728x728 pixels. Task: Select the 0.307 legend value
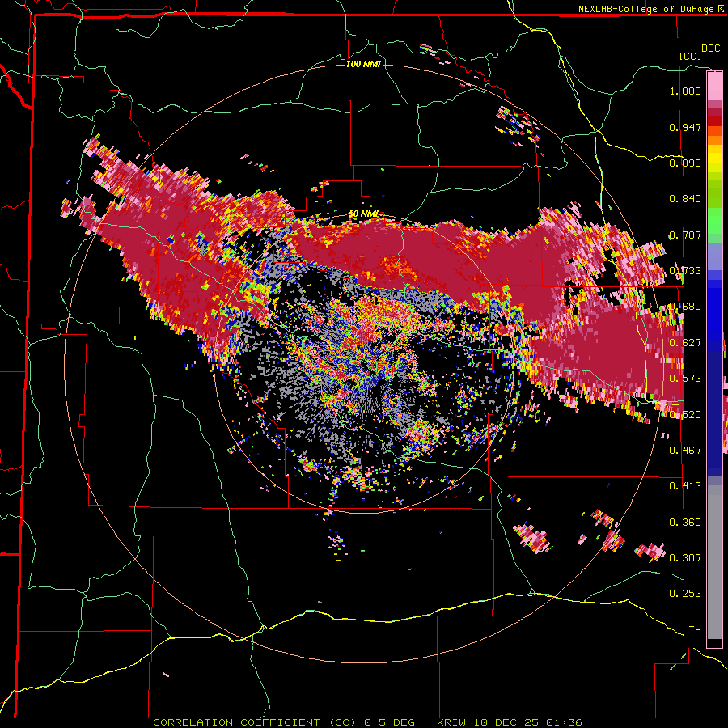pos(685,557)
